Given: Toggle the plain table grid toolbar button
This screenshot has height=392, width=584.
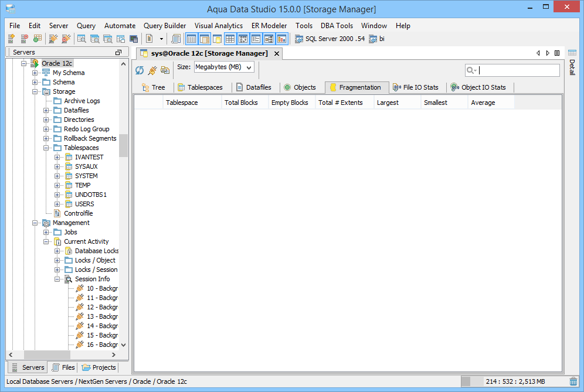Looking at the screenshot, I should 230,38.
